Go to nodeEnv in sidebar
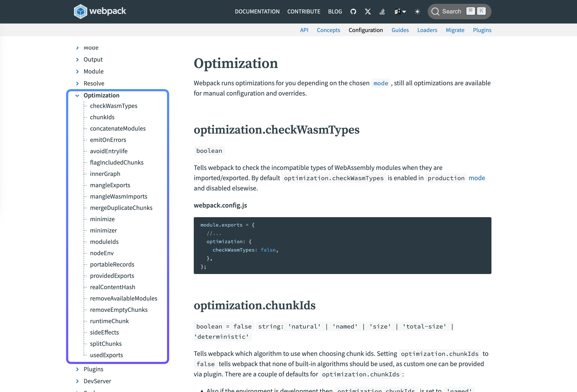Screen dimensions: 577x392 102,253
